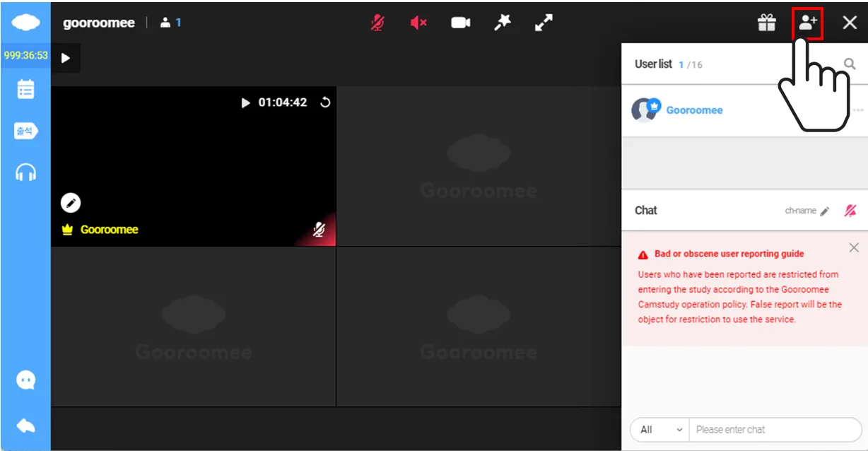
Task: Dismiss the bad user reporting guide notice
Action: [x=854, y=247]
